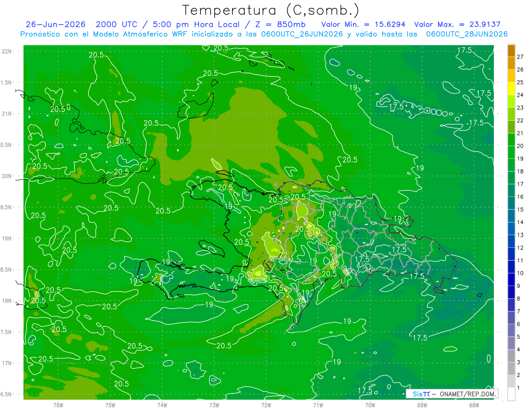Image resolution: width=532 pixels, height=411 pixels.
Task: Click the "17N" latitude axis label
Action: (7, 363)
